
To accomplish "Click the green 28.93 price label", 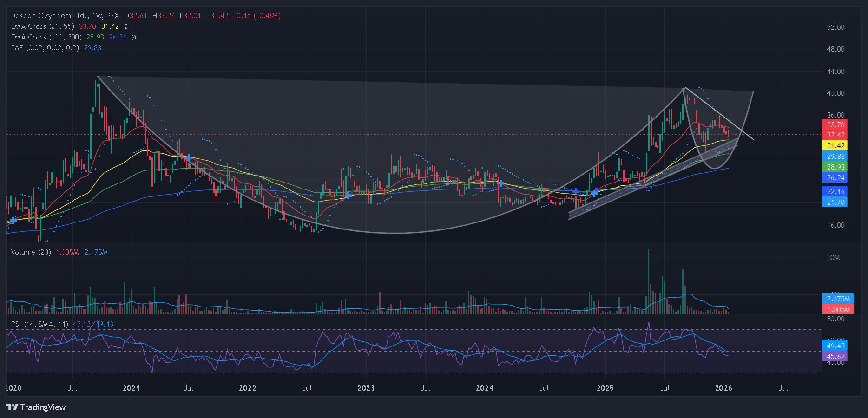I will tap(835, 167).
